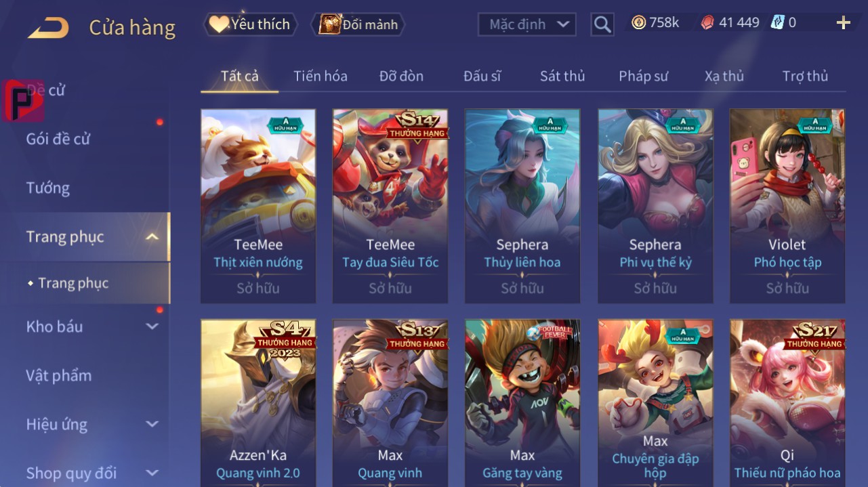
Task: Tap the voucher ticket currency icon
Action: (777, 22)
